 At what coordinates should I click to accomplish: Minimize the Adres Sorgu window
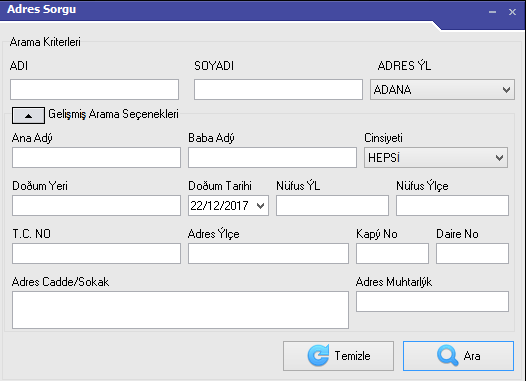pos(492,12)
